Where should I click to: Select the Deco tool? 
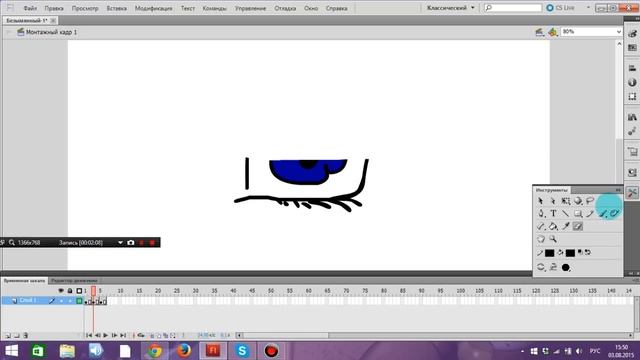coord(615,213)
